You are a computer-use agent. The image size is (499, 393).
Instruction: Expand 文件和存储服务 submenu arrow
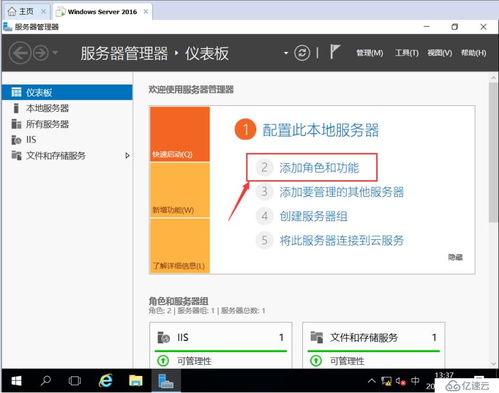click(x=127, y=155)
